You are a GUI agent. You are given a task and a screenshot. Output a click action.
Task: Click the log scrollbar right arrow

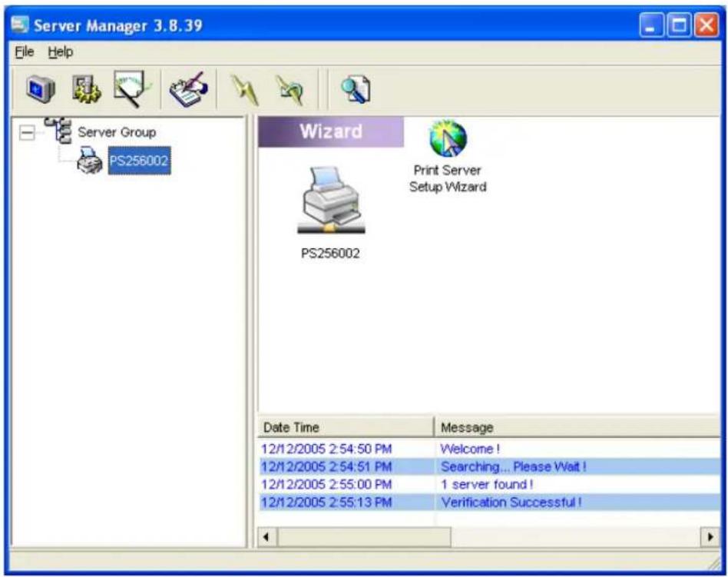tap(710, 537)
